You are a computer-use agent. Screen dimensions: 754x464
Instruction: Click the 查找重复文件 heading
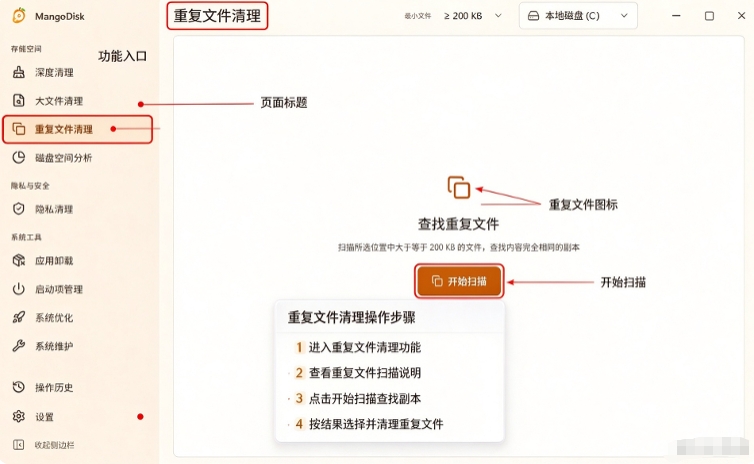[x=458, y=224]
